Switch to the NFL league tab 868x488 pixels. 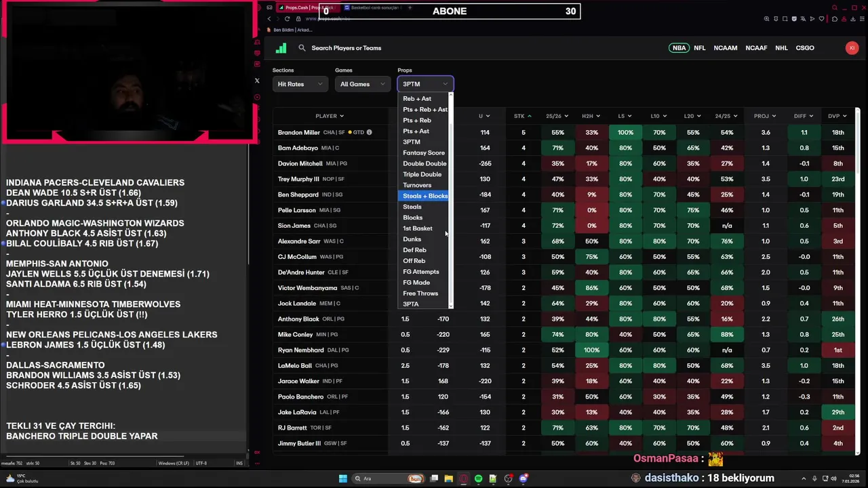coord(699,48)
